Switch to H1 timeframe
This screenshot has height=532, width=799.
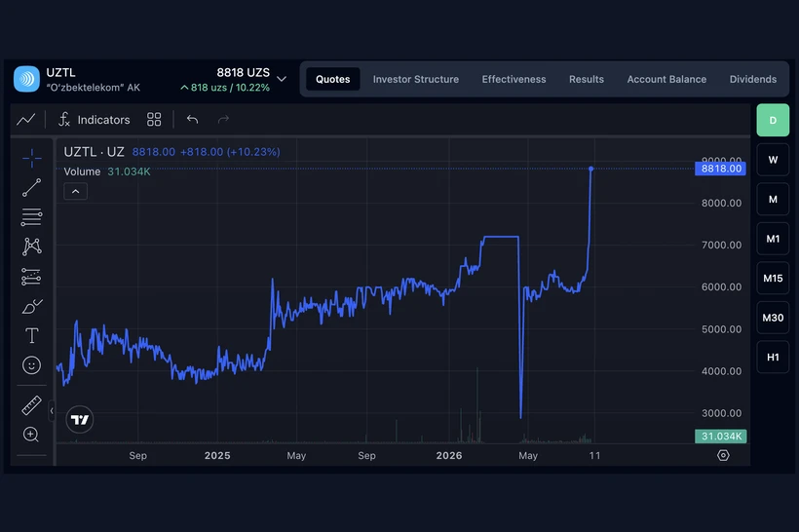[773, 358]
